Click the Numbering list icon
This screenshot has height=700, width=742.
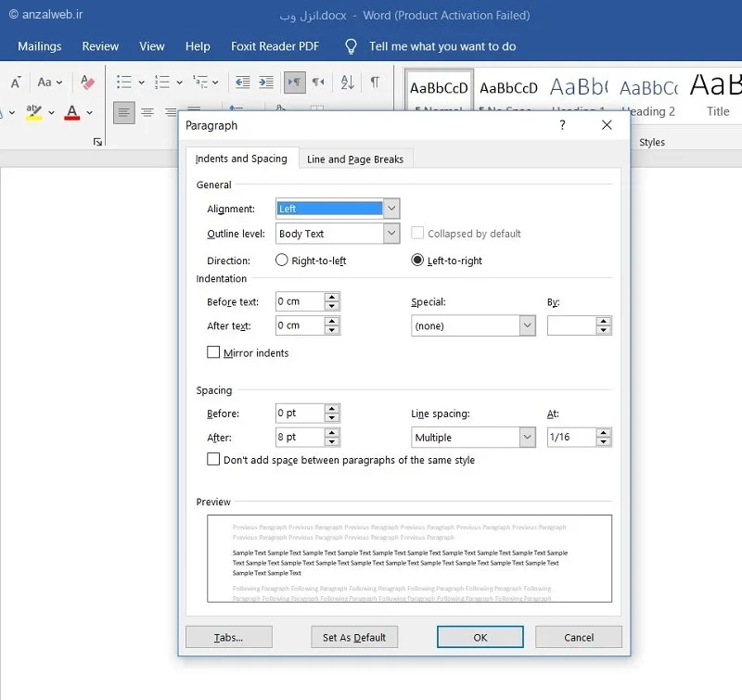[161, 83]
